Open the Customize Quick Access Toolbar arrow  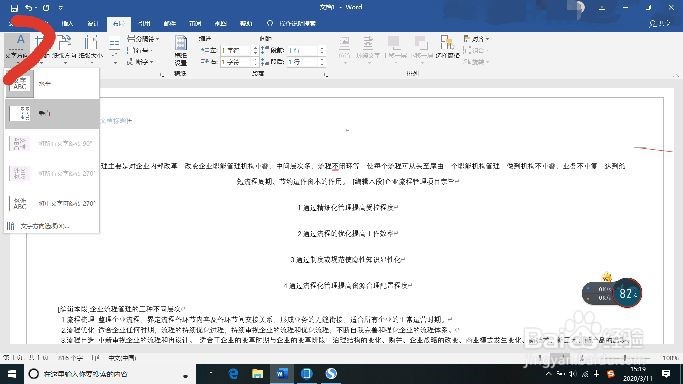[61, 8]
